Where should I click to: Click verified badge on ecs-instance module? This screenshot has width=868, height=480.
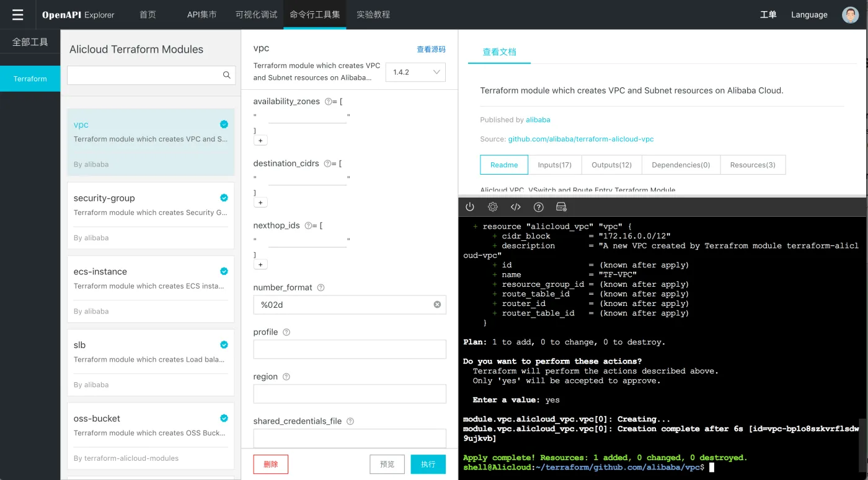pyautogui.click(x=224, y=271)
